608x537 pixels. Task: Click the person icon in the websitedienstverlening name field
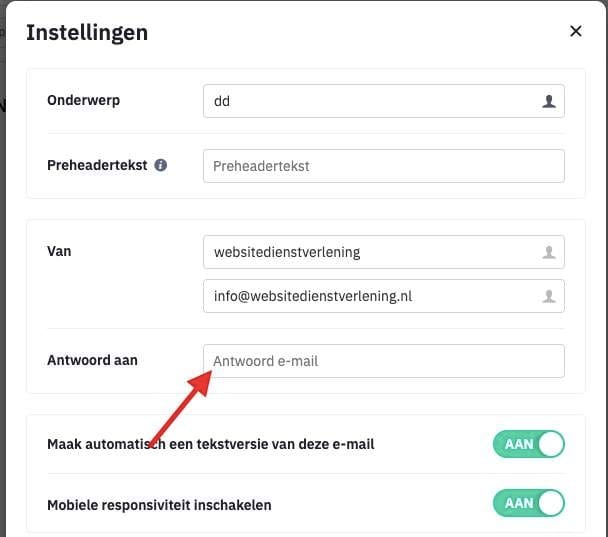(x=548, y=253)
